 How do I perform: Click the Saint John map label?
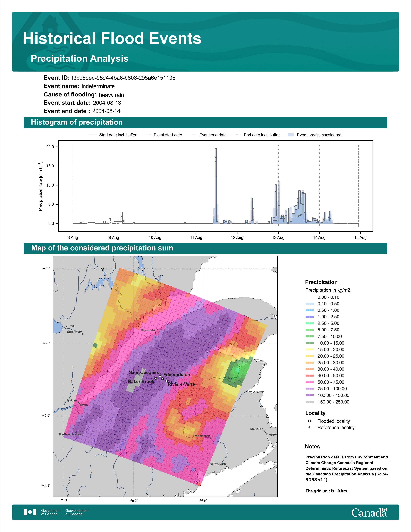tap(218, 464)
